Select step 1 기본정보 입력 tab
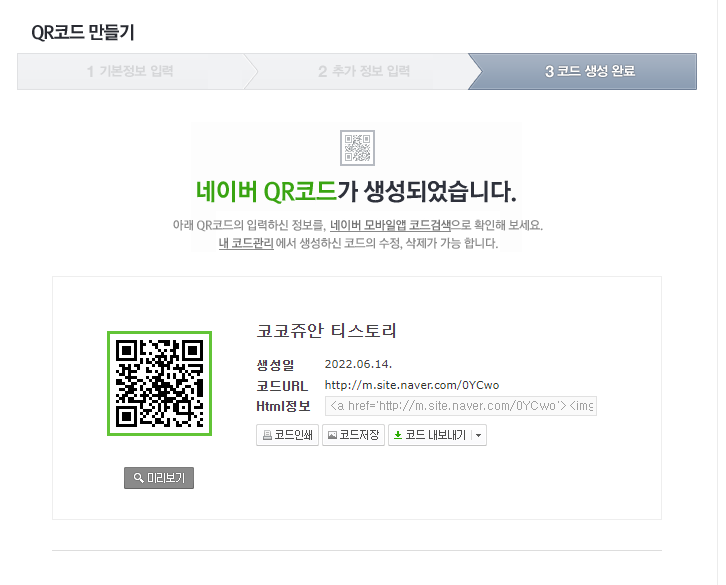 click(131, 71)
